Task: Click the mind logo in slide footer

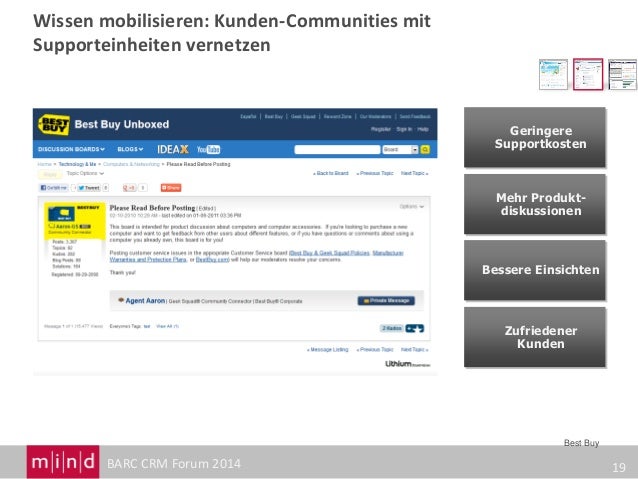Action: (x=63, y=462)
